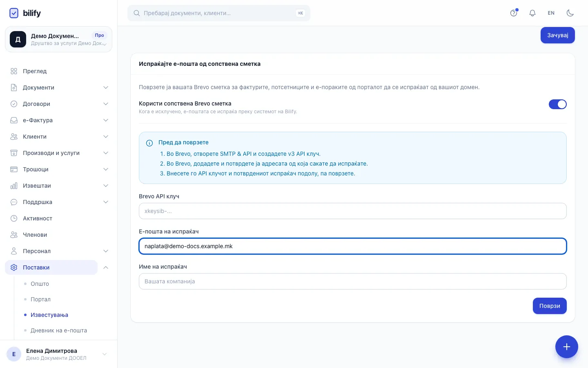Expand the Договори submenu chevron
588x368 pixels.
[x=106, y=104]
